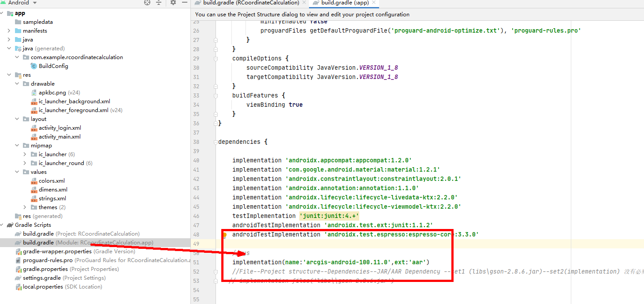Collapse the res folder
644x304 pixels.
pos(9,75)
